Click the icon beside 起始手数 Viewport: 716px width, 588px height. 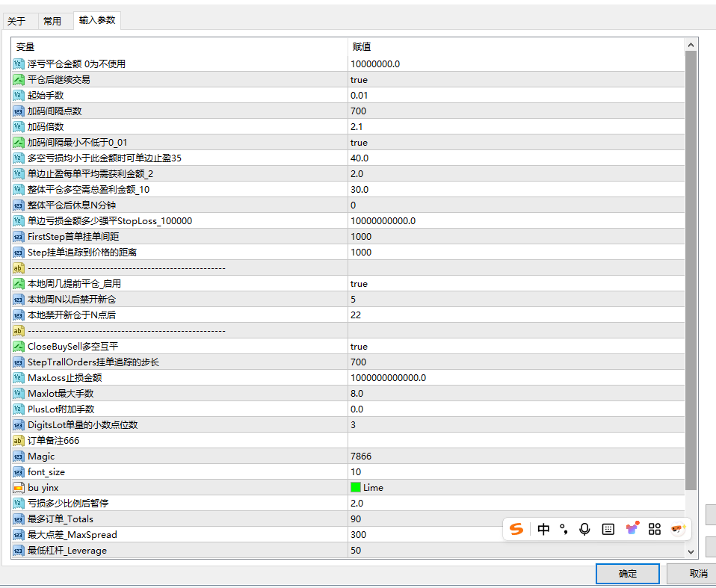18,96
